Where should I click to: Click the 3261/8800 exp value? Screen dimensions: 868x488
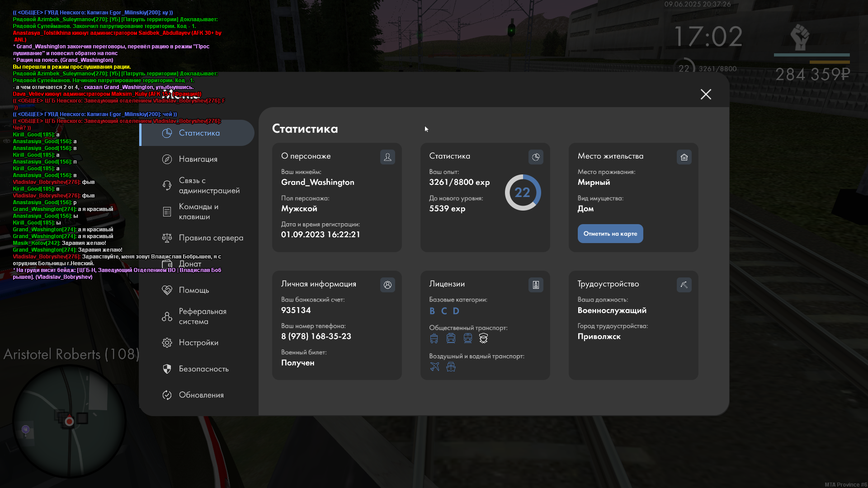[459, 182]
